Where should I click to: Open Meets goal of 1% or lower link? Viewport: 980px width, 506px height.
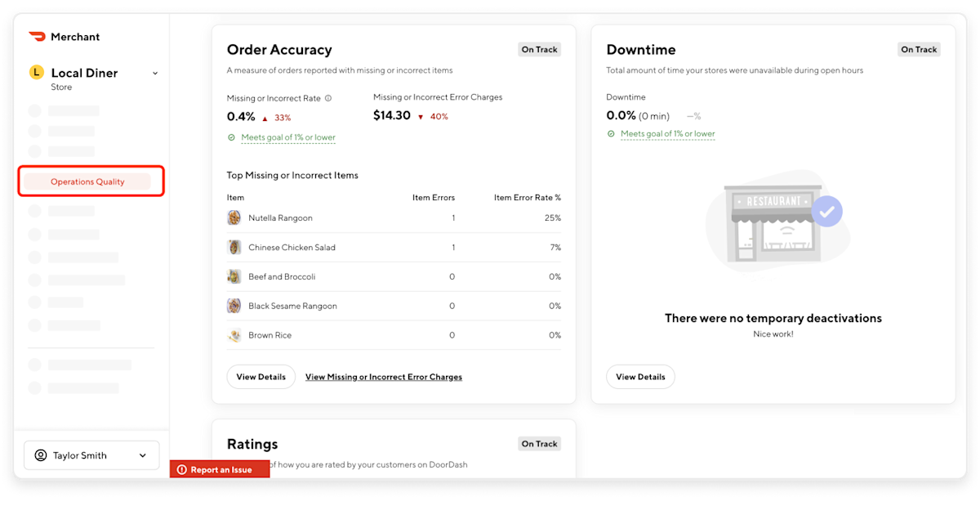[287, 137]
